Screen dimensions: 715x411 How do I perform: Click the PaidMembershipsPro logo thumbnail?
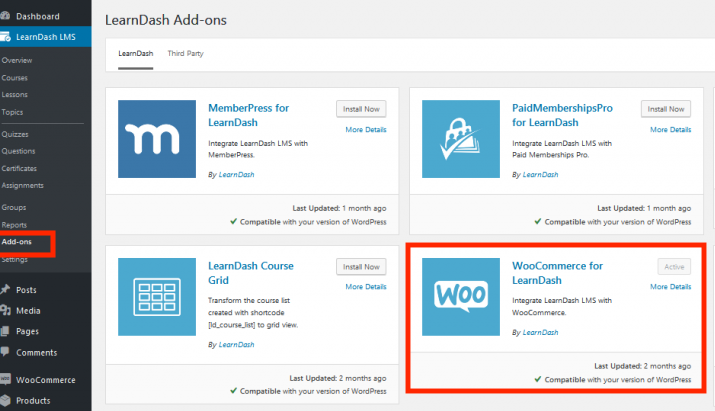[x=461, y=139]
